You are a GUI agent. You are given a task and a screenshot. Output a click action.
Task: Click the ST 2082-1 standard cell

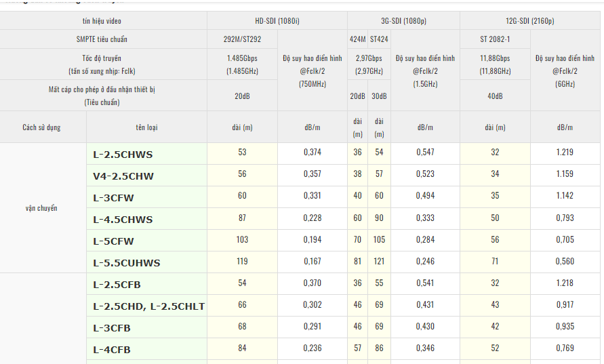[495, 39]
